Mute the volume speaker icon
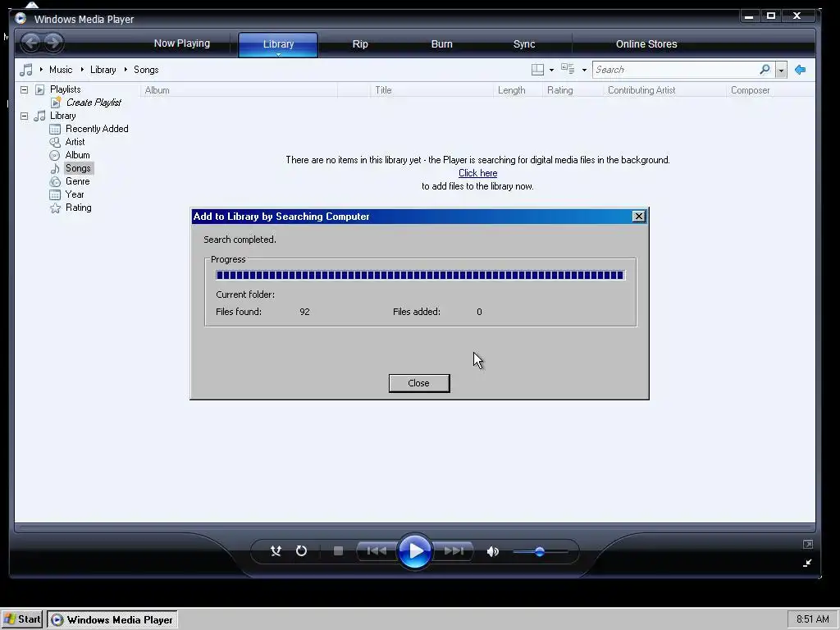Image resolution: width=840 pixels, height=630 pixels. click(493, 551)
